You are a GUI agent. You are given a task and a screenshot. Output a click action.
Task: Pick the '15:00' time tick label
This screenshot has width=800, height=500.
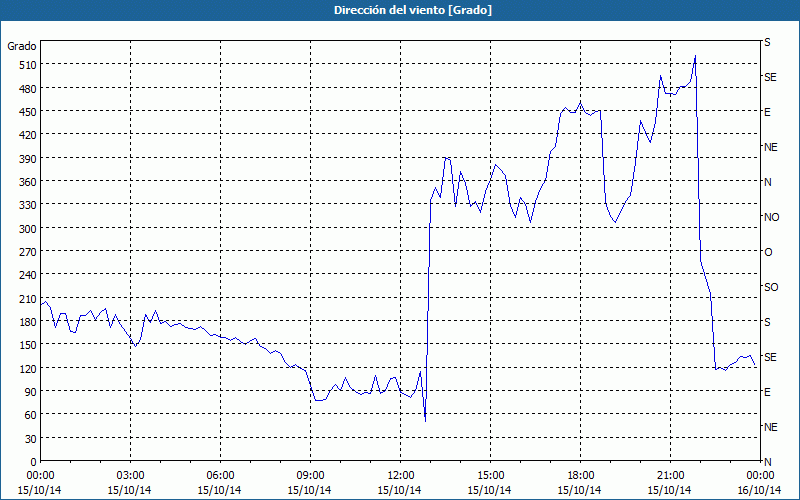490,476
